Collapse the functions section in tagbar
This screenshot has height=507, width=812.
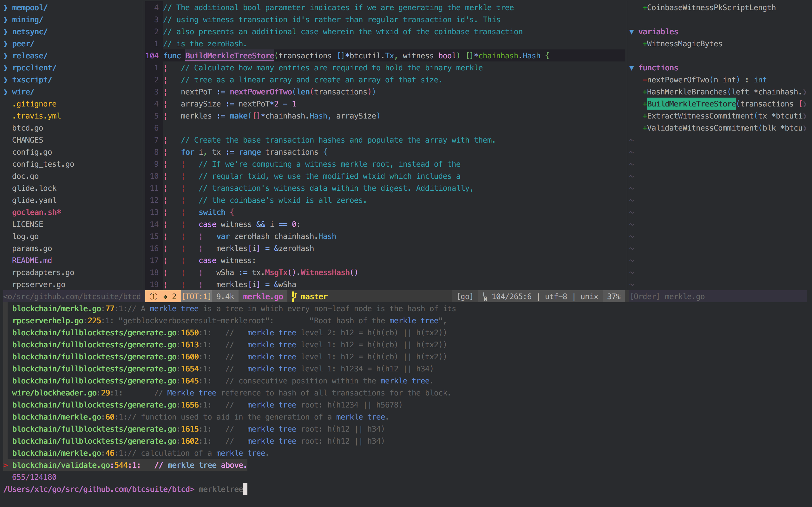click(632, 68)
